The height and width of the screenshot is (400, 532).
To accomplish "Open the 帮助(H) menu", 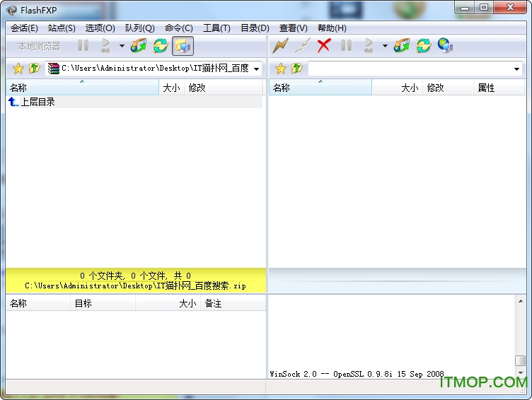I will (x=332, y=28).
